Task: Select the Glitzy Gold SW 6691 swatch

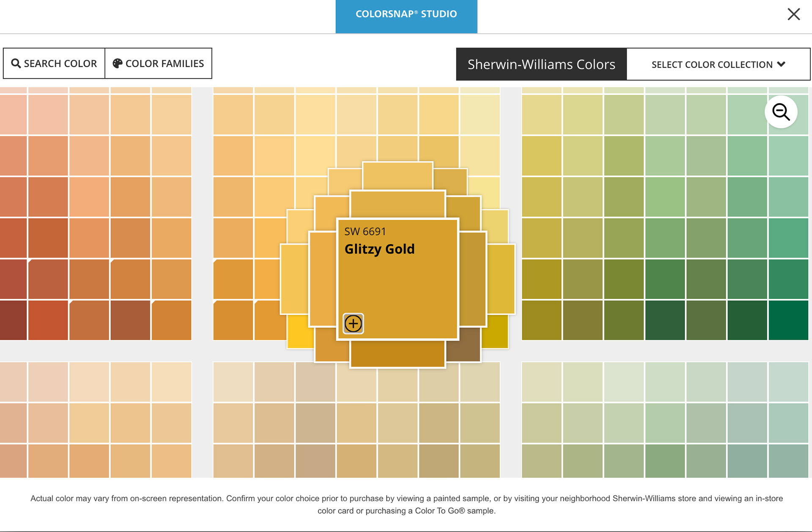Action: click(398, 279)
